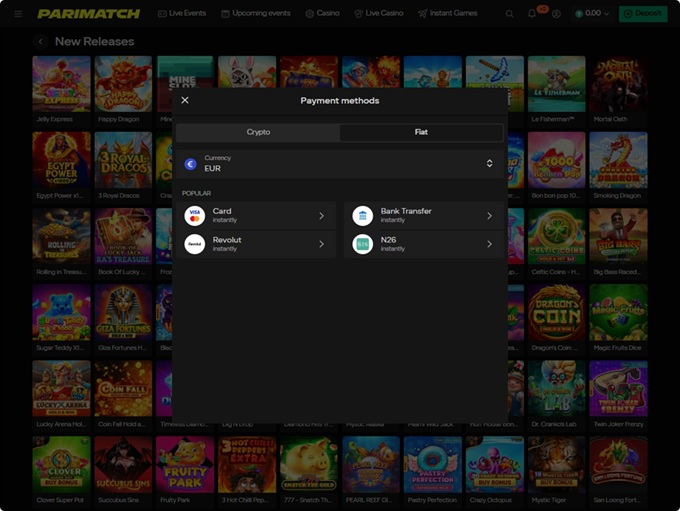
Task: Expand the Card payment option chevron
Action: pyautogui.click(x=321, y=215)
